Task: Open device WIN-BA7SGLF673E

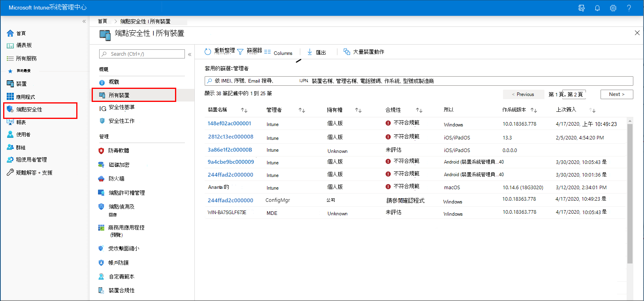Action: [x=227, y=213]
